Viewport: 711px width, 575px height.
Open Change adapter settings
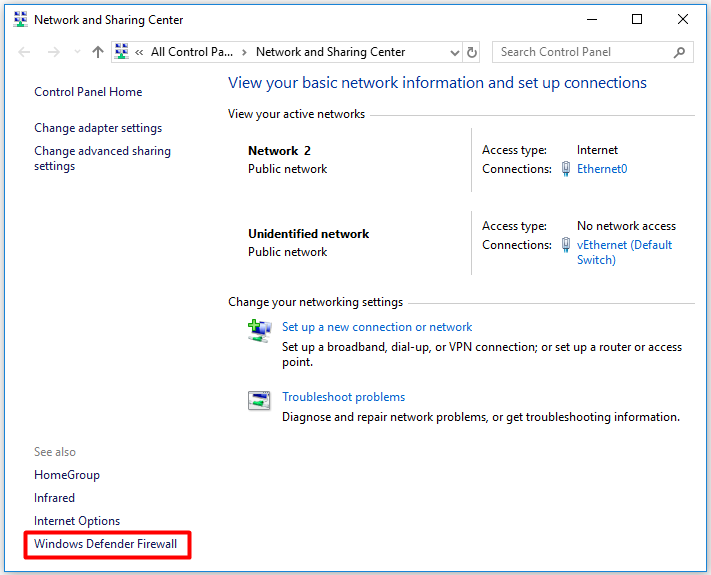pyautogui.click(x=97, y=128)
